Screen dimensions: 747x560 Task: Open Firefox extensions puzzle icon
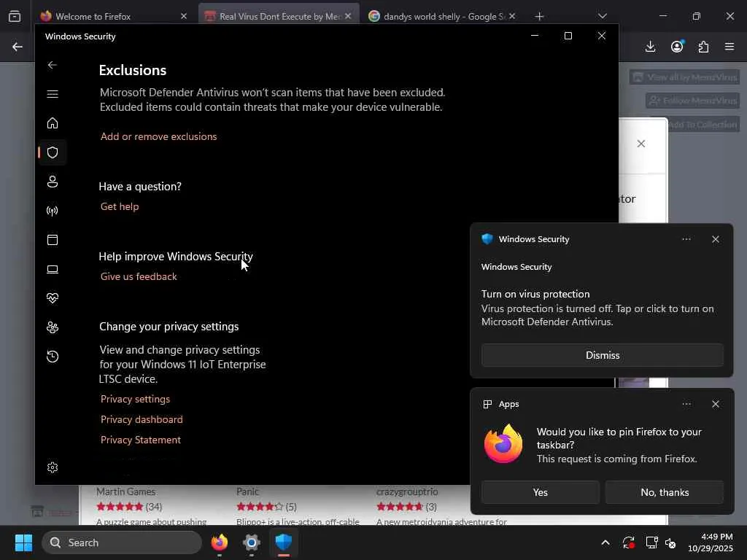pyautogui.click(x=703, y=47)
